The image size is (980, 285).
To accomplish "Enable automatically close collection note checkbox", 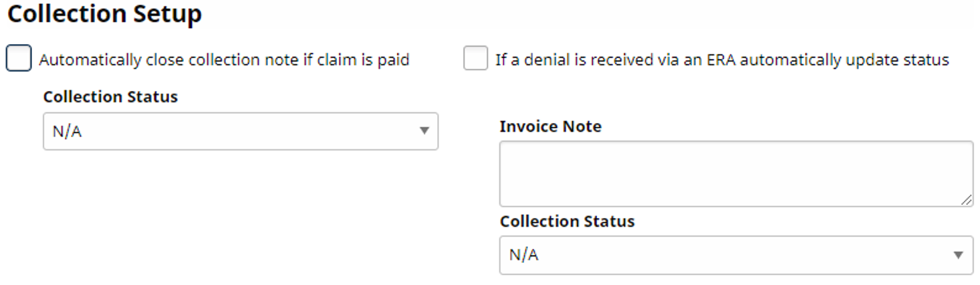I will point(19,59).
